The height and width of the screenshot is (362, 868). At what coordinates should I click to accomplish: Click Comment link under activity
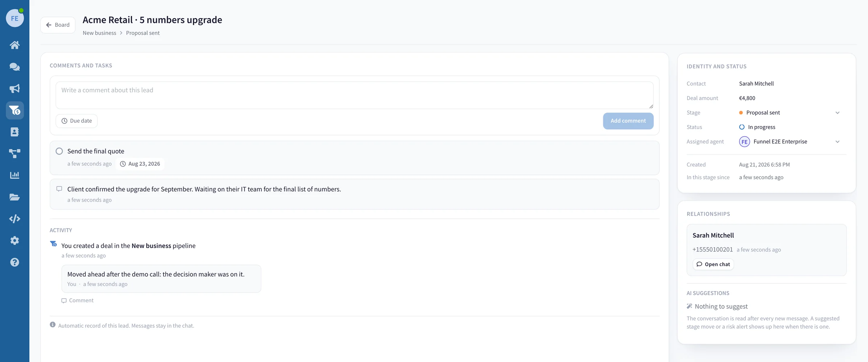pyautogui.click(x=77, y=300)
